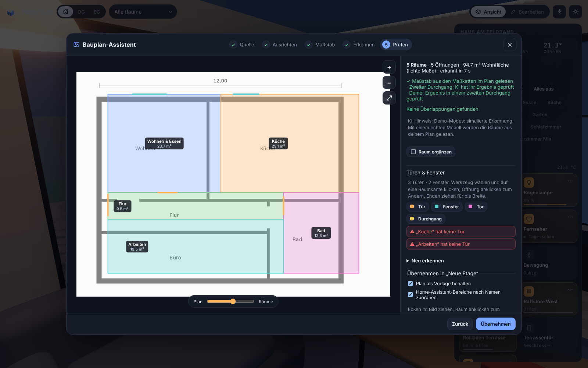Click the home icon in top bar
Viewport: 588px width, 368px height.
[65, 12]
